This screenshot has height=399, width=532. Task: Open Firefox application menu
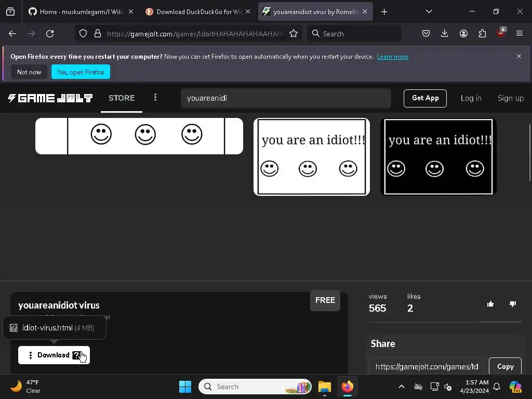pyautogui.click(x=520, y=33)
